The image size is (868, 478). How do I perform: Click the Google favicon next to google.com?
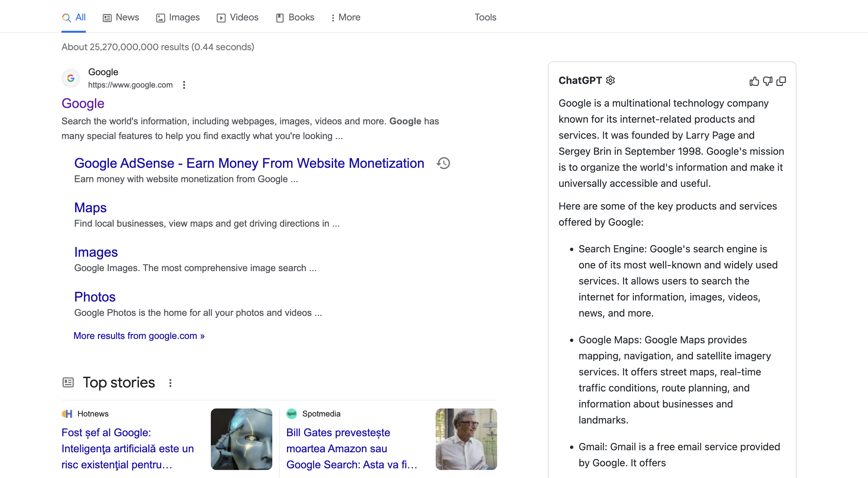(x=70, y=78)
